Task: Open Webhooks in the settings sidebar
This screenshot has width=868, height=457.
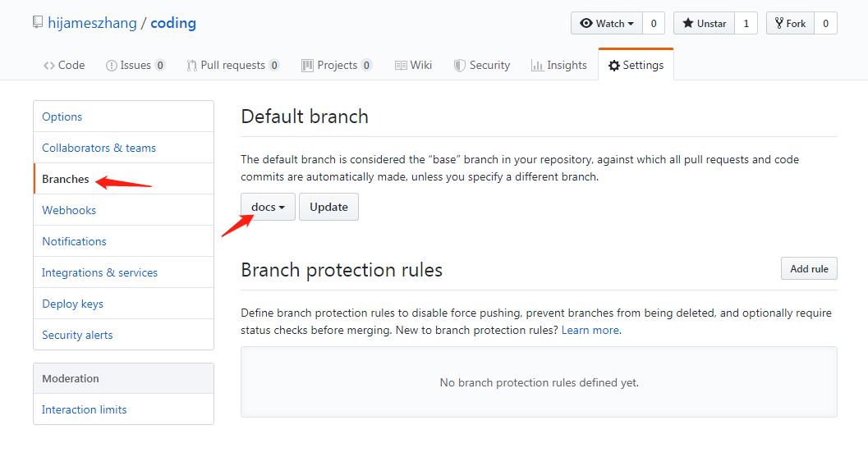Action: coord(69,210)
